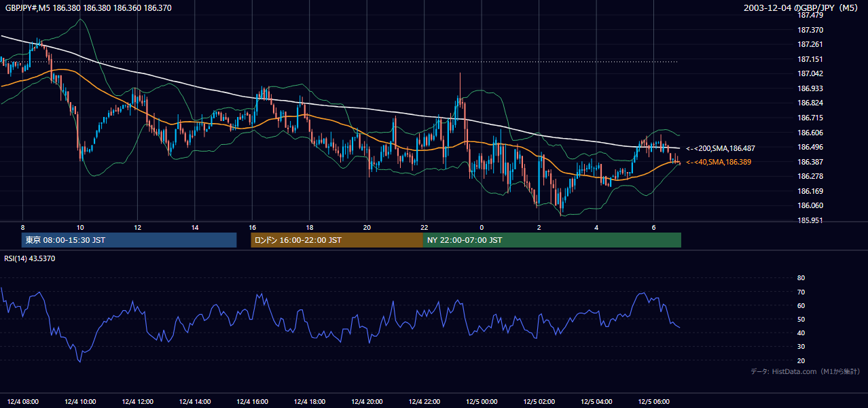868x408 pixels.
Task: Click hour tick 0 under price chart
Action: (482, 227)
